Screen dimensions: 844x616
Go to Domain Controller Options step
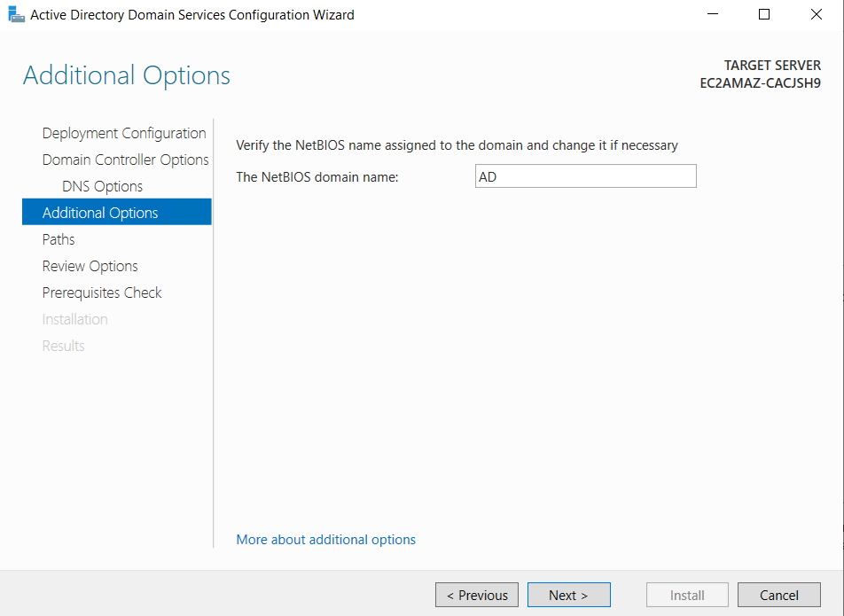click(125, 160)
